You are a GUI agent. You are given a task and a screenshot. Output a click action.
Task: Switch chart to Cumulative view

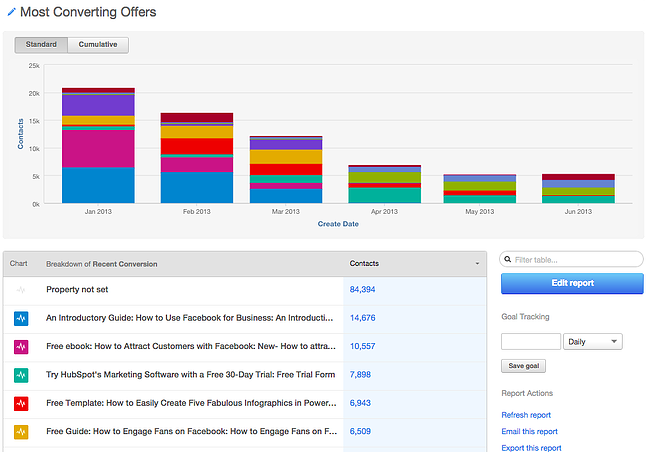click(98, 45)
